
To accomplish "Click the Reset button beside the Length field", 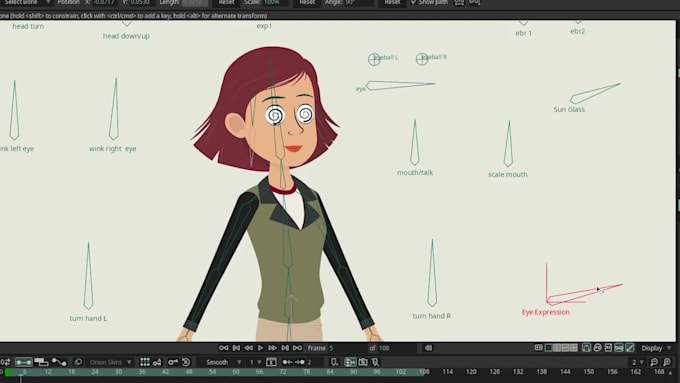I will click(226, 2).
